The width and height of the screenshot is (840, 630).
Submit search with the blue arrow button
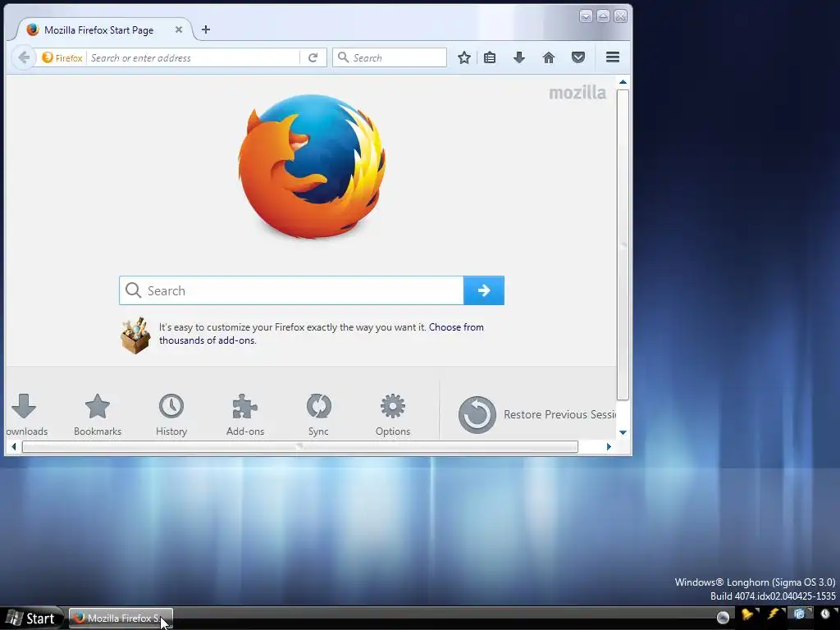click(x=484, y=290)
